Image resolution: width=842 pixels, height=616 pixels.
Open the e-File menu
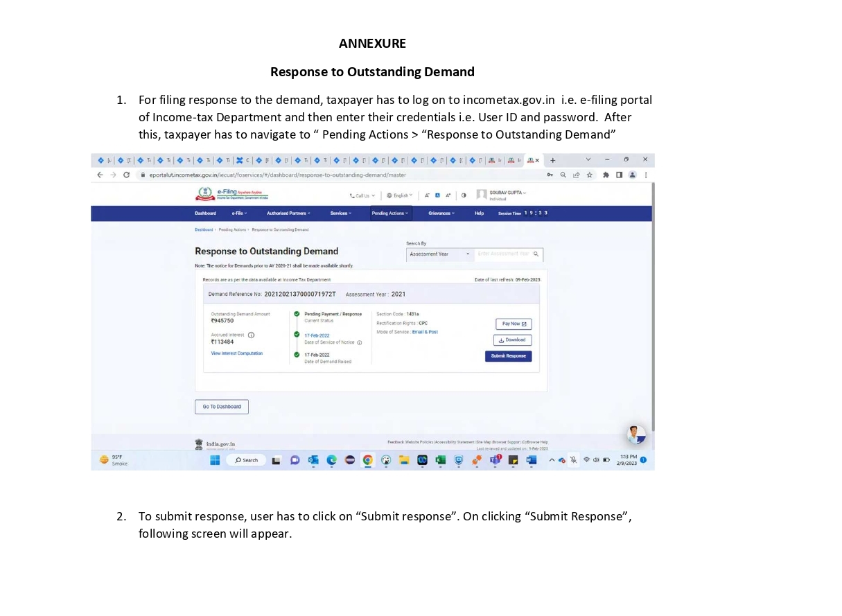[x=239, y=213]
